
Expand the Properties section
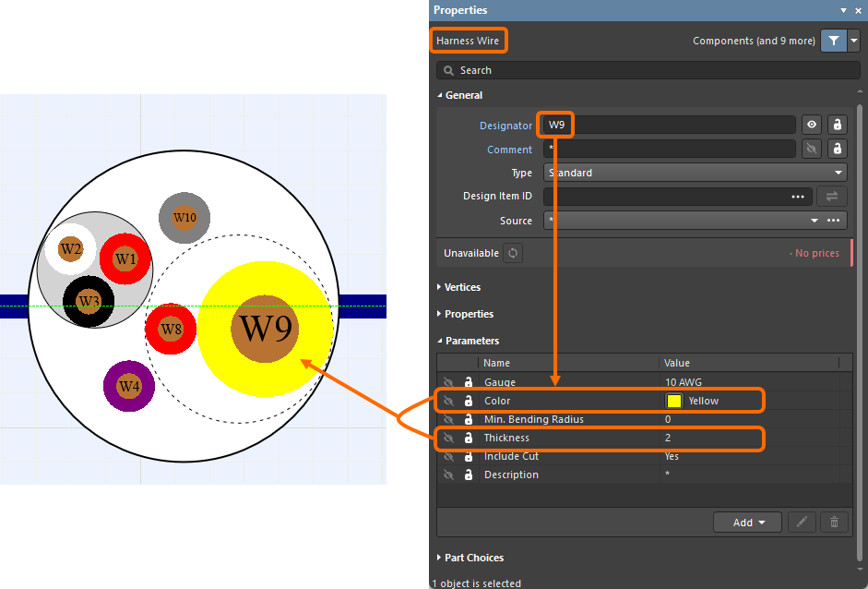440,314
